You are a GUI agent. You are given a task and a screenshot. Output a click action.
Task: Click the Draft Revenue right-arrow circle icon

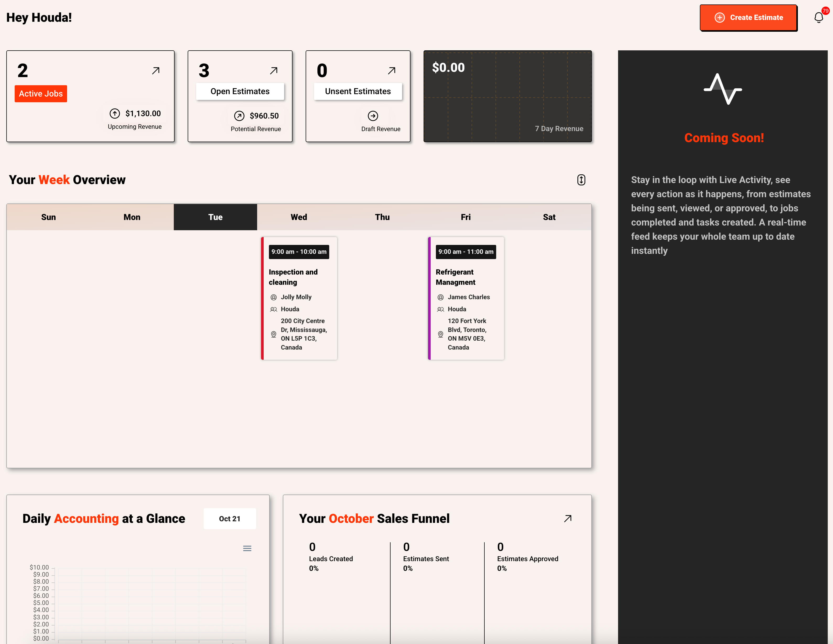pyautogui.click(x=373, y=116)
